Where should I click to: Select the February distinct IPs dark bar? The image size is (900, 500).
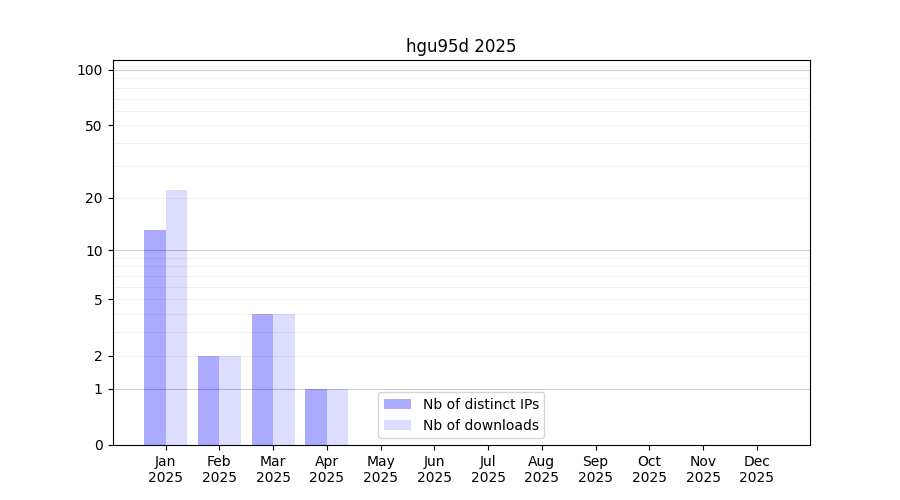(x=208, y=400)
